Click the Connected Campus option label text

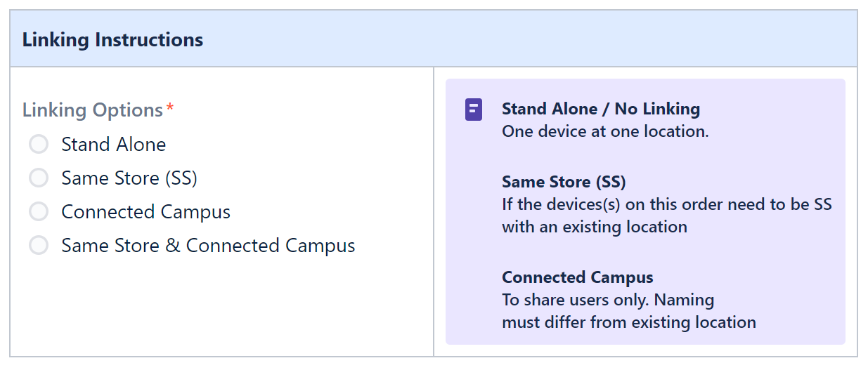[x=145, y=212]
